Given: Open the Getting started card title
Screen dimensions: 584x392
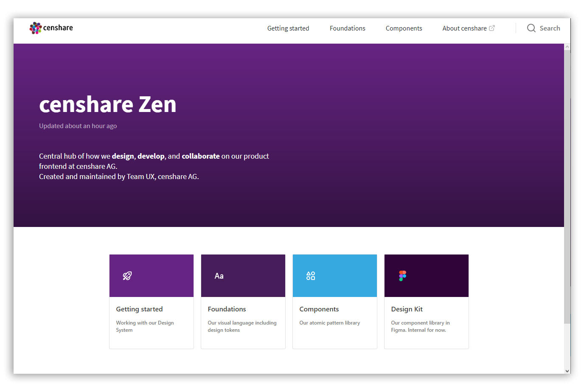Looking at the screenshot, I should pyautogui.click(x=140, y=309).
